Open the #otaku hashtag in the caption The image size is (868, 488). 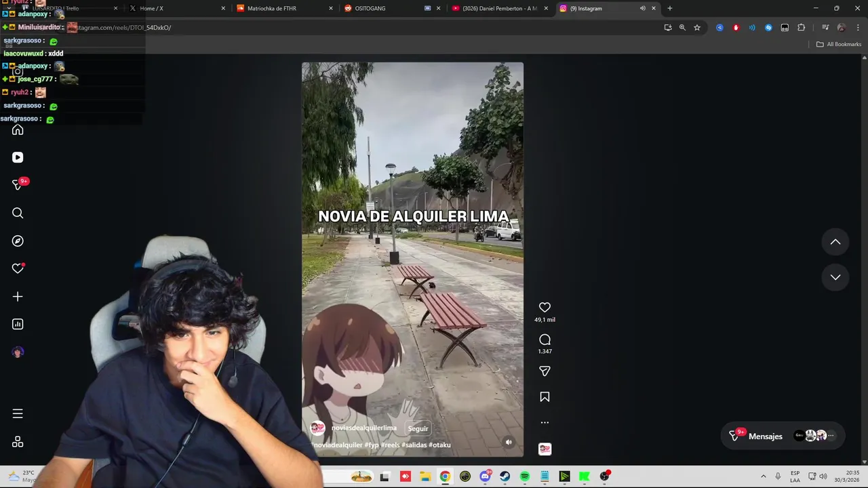tap(439, 445)
